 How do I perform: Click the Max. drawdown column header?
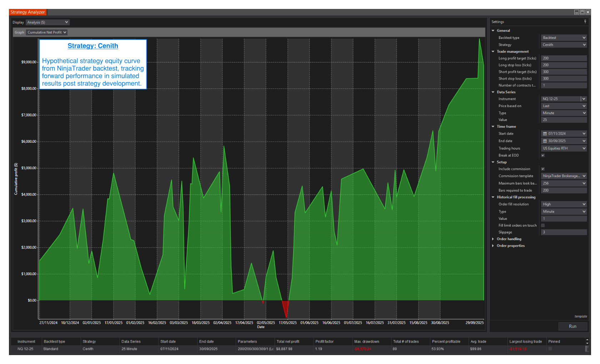[366, 342]
